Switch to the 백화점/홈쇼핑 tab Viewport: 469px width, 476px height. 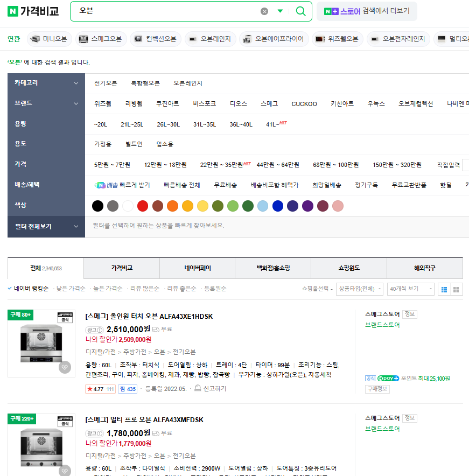coord(273,268)
